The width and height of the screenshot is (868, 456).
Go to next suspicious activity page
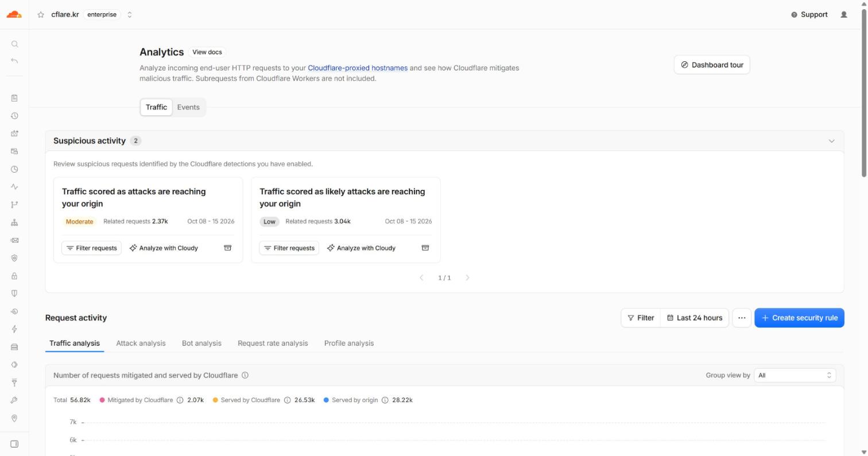(467, 278)
